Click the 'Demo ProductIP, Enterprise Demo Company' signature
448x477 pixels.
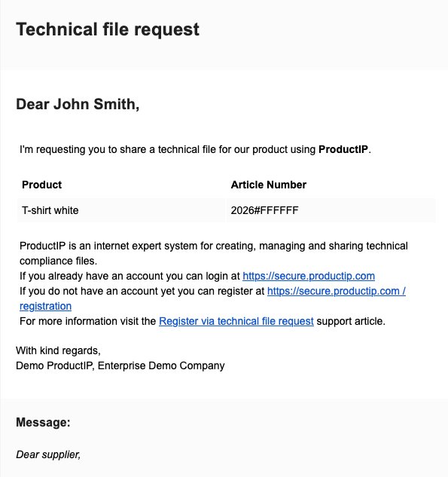120,365
